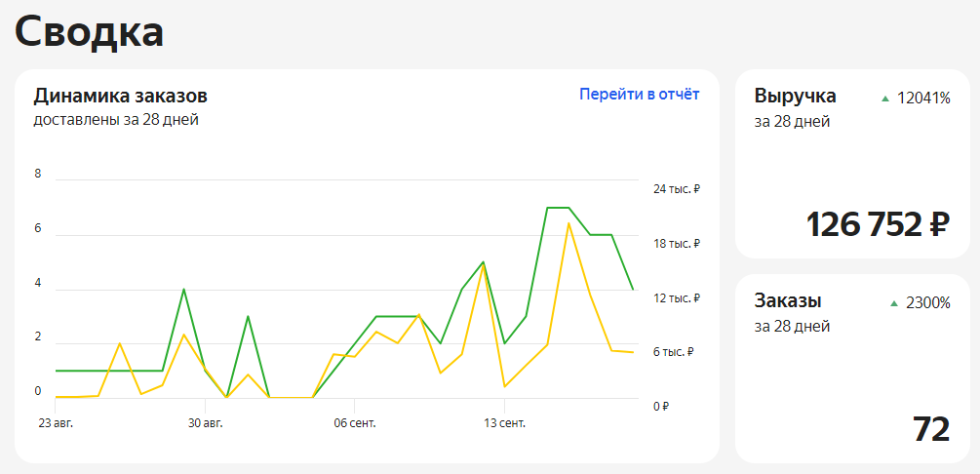This screenshot has height=474, width=980.
Task: Click the 2300% orders growth percentage
Action: pos(927,303)
